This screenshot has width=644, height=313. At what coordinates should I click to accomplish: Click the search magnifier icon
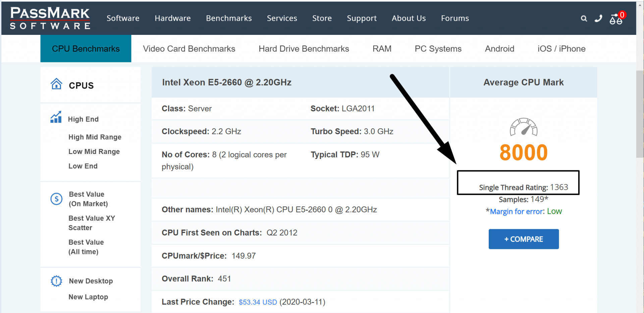[584, 19]
